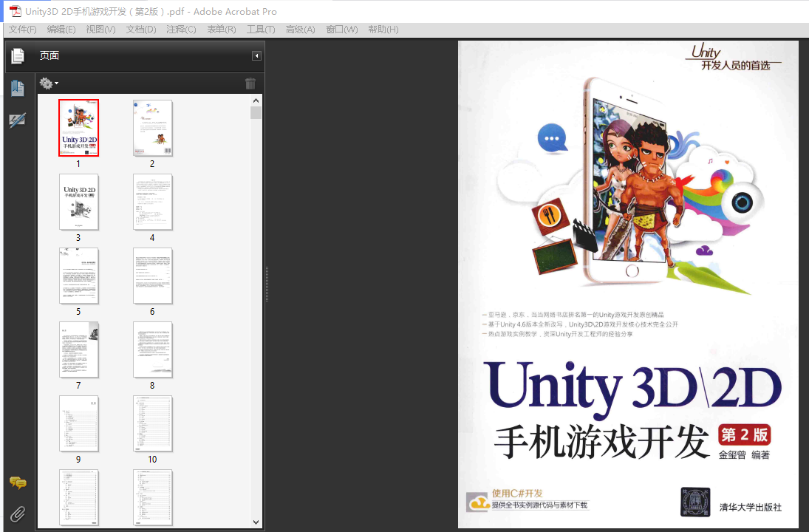
Task: Open the 编辑(E) menu
Action: 61,30
